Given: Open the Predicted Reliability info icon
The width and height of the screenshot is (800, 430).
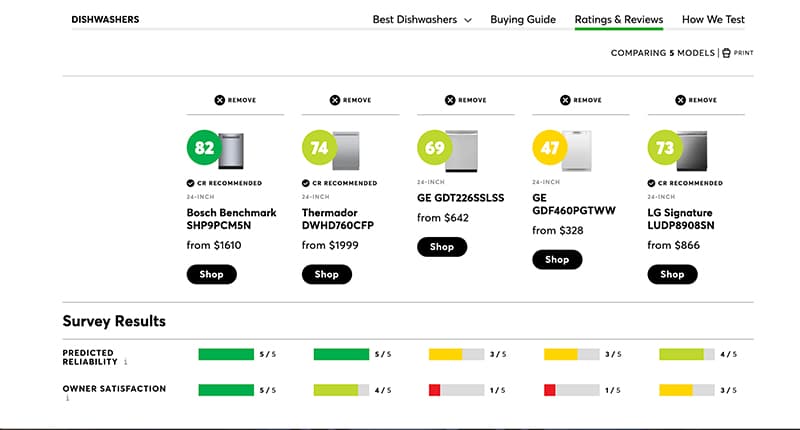Looking at the screenshot, I should coord(126,362).
